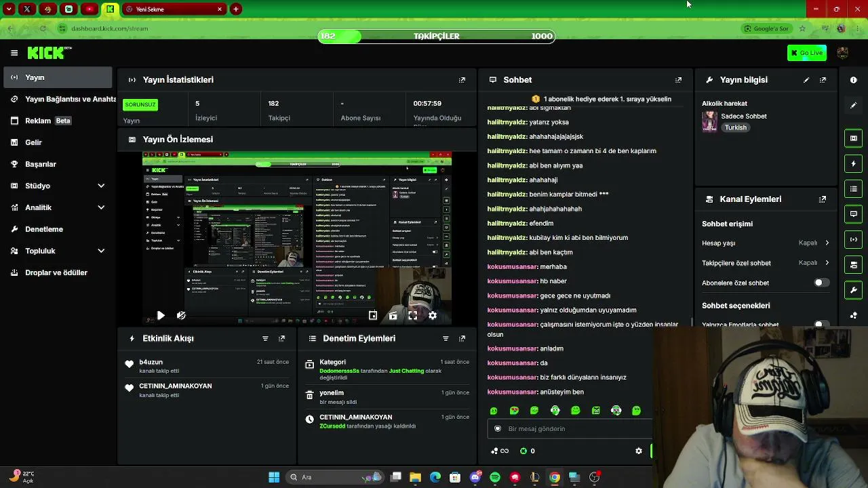The height and width of the screenshot is (488, 868).
Task: Toggle the lightning activity icon in right rail
Action: click(x=854, y=163)
